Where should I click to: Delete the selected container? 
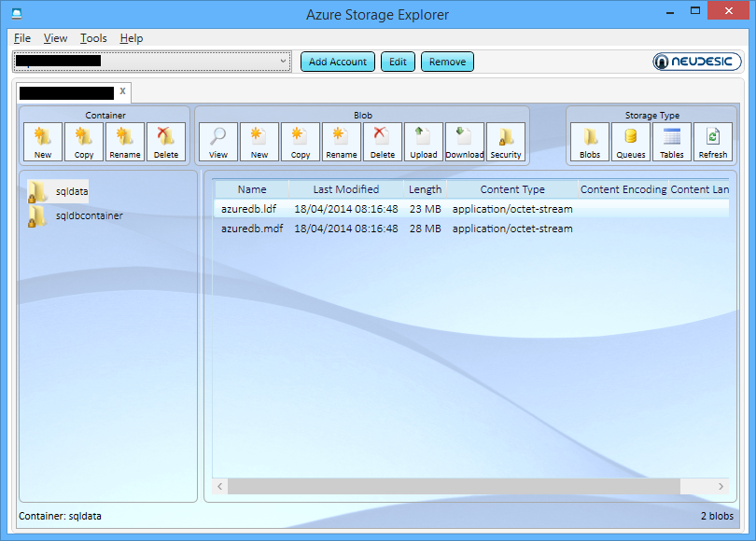(x=166, y=142)
